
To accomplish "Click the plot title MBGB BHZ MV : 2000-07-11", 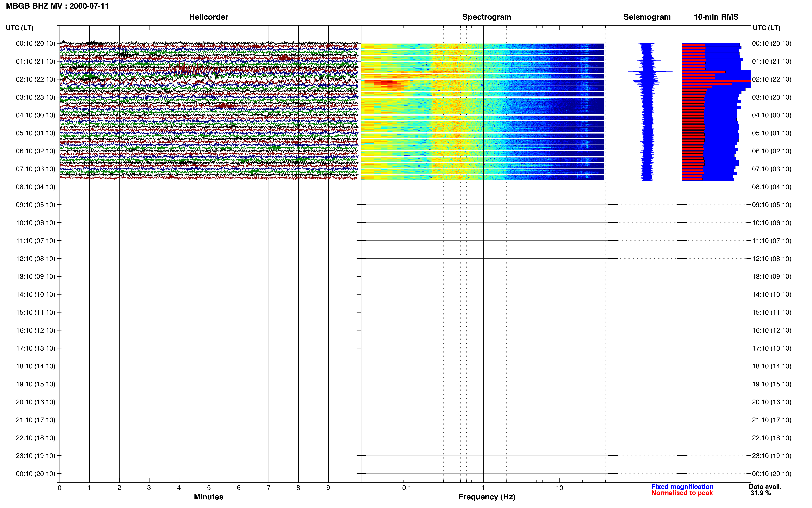I will tap(57, 6).
